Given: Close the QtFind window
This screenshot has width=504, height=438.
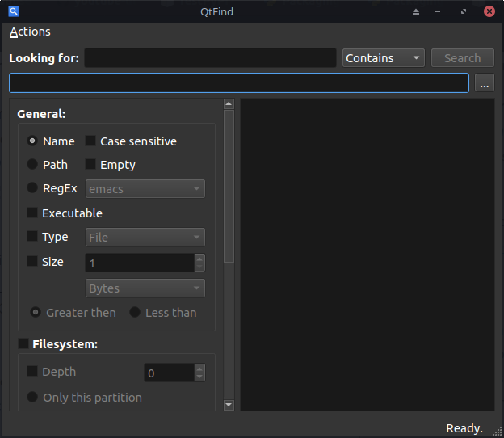Looking at the screenshot, I should coord(489,11).
